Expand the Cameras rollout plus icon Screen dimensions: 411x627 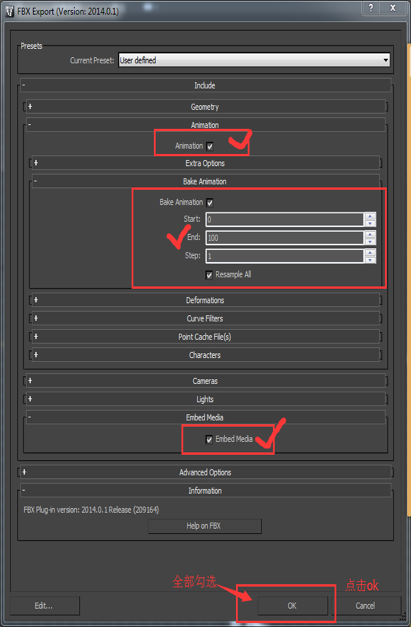point(30,381)
